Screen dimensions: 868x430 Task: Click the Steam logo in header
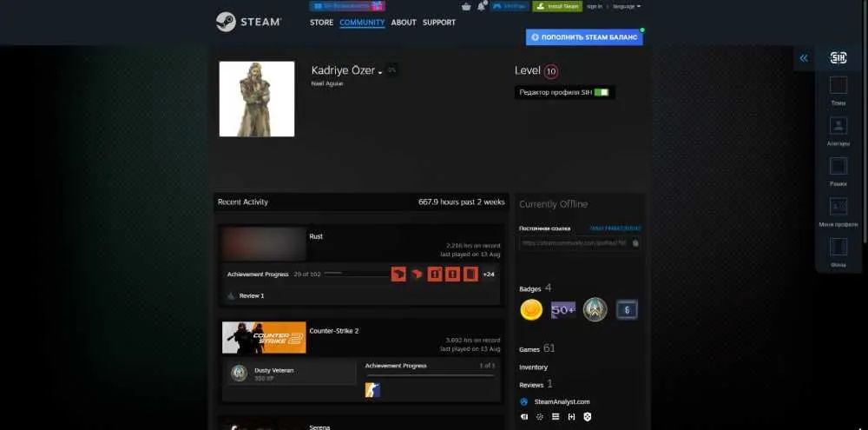[x=248, y=23]
